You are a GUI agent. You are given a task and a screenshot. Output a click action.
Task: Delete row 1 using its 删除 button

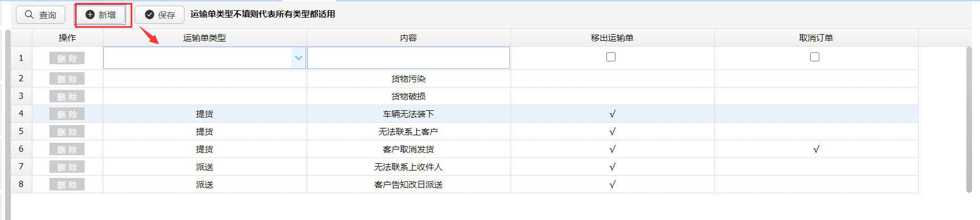pos(67,59)
